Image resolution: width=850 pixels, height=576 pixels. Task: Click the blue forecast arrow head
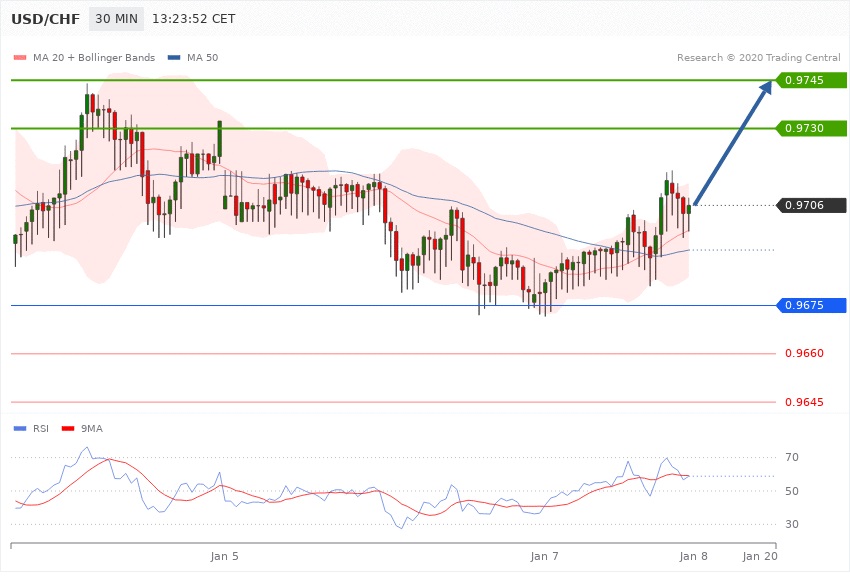coord(765,90)
